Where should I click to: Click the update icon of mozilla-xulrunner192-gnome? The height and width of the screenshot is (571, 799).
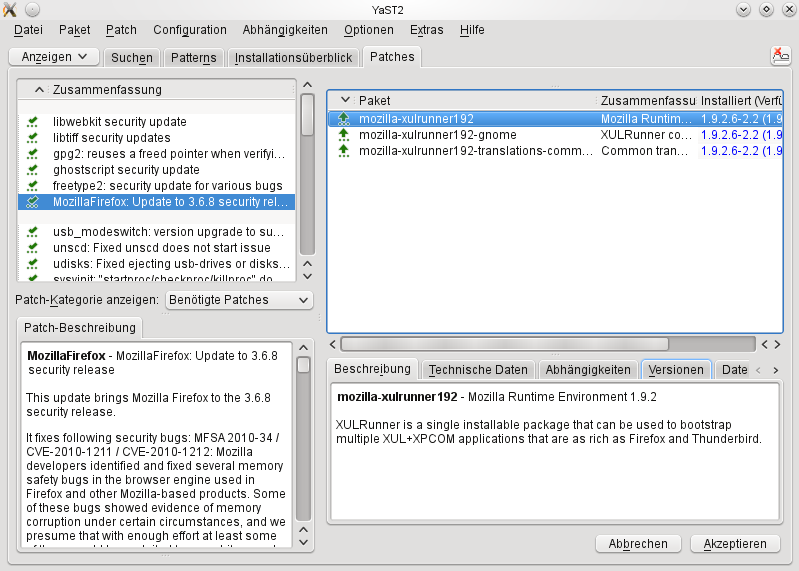[344, 134]
